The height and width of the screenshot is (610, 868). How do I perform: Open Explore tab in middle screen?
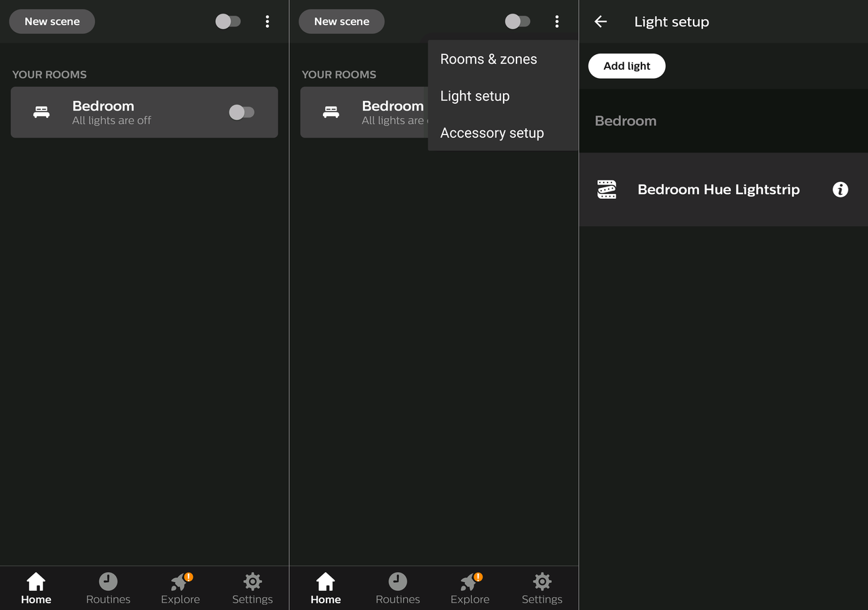[470, 588]
